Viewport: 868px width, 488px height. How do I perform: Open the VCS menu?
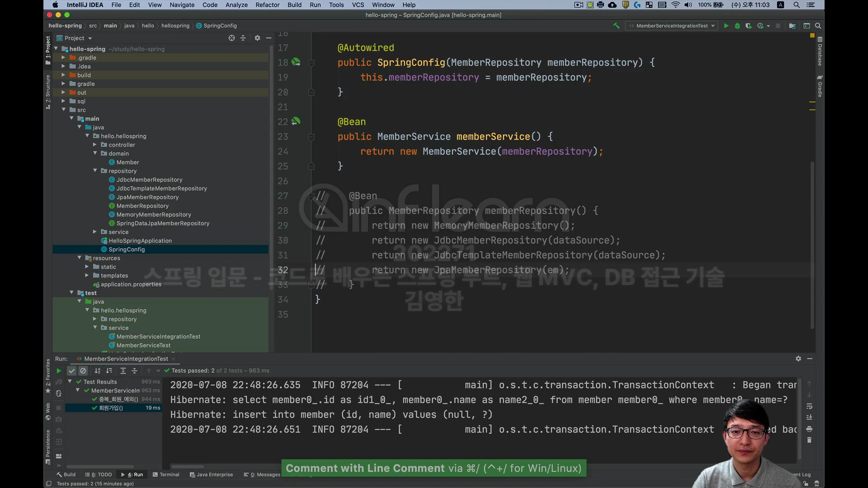coord(358,5)
